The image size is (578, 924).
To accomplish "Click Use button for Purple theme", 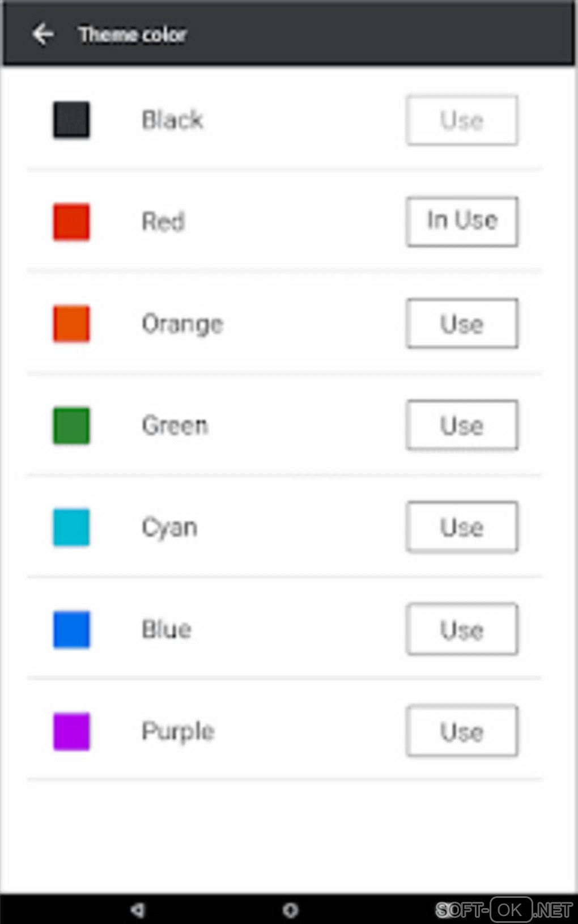I will [x=462, y=731].
